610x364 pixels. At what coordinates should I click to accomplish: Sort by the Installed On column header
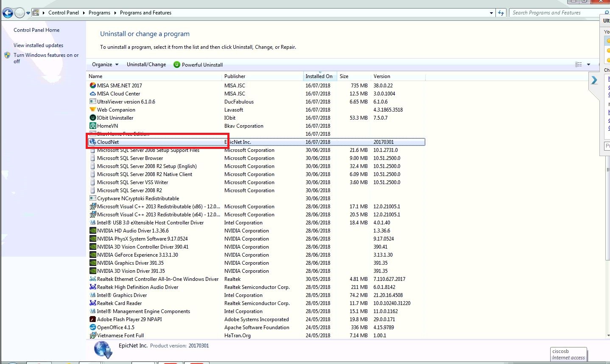pos(320,76)
